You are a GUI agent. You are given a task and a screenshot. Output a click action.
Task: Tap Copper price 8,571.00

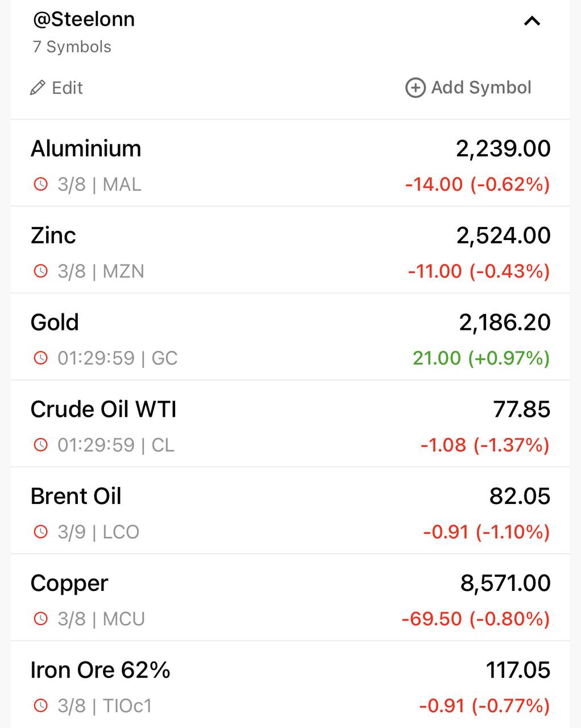point(505,583)
